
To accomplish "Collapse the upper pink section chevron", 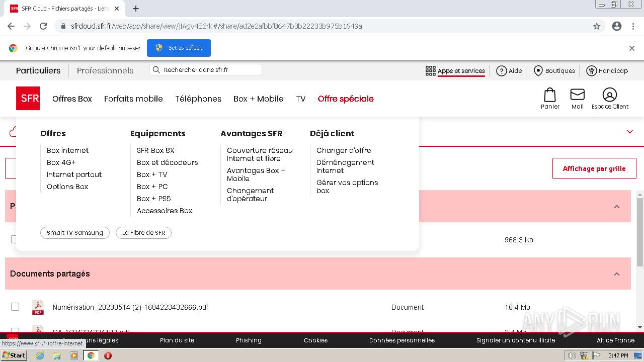I will (x=617, y=207).
